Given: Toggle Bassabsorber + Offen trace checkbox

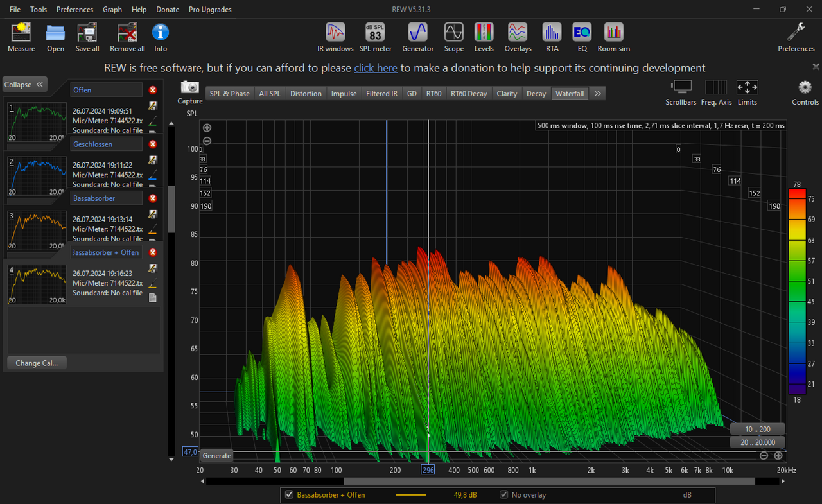Looking at the screenshot, I should (290, 495).
